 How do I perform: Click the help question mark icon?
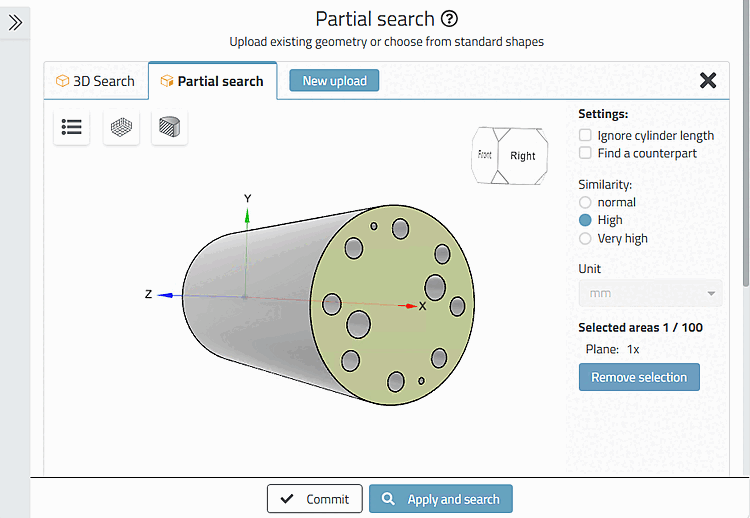[450, 19]
